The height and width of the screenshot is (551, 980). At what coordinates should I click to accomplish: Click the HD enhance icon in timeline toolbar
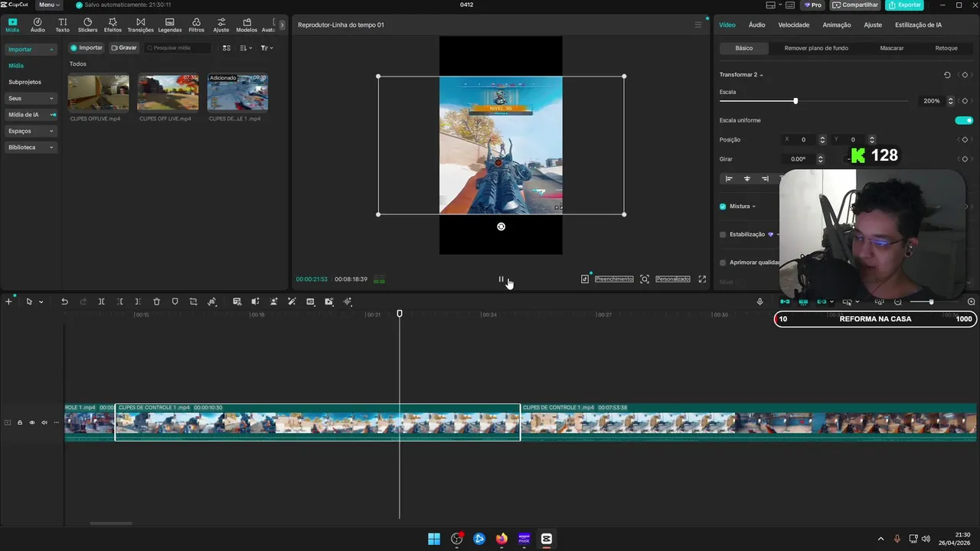pyautogui.click(x=310, y=302)
